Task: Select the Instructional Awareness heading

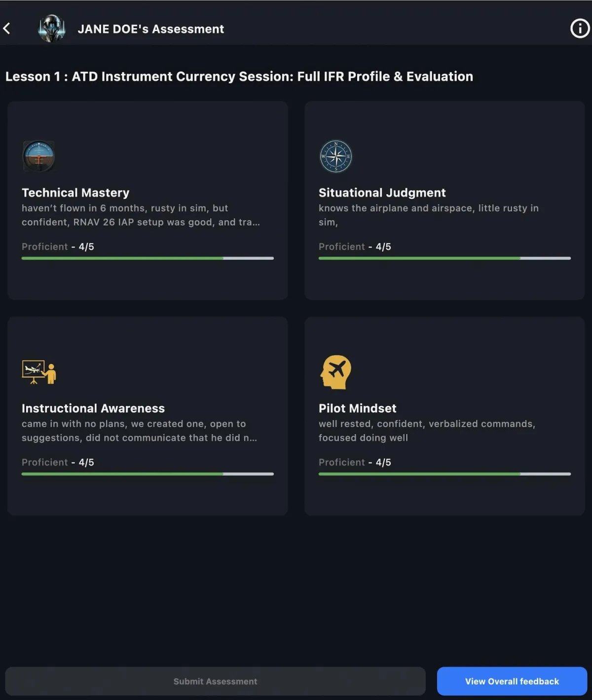Action: click(93, 408)
